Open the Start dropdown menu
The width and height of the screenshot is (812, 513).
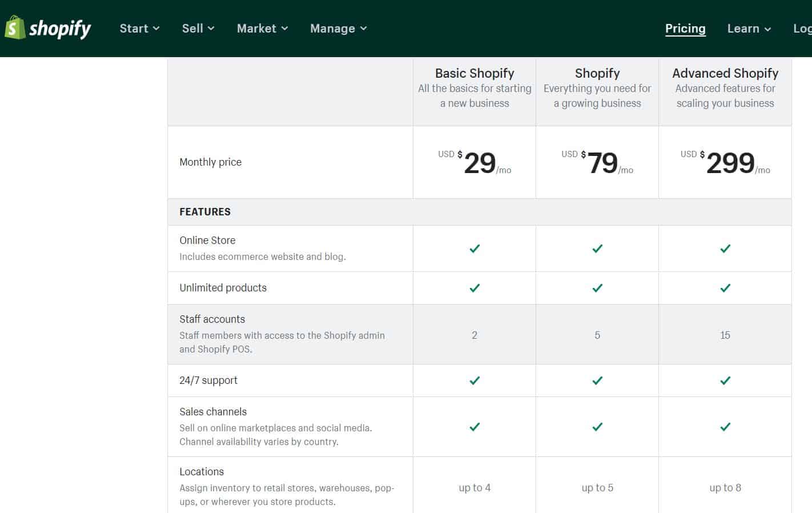pyautogui.click(x=139, y=29)
